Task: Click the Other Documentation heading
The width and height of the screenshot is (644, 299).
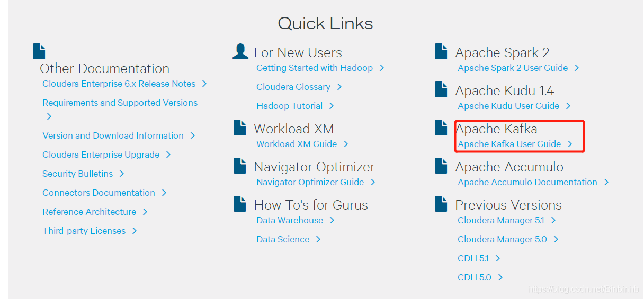Action: (105, 68)
